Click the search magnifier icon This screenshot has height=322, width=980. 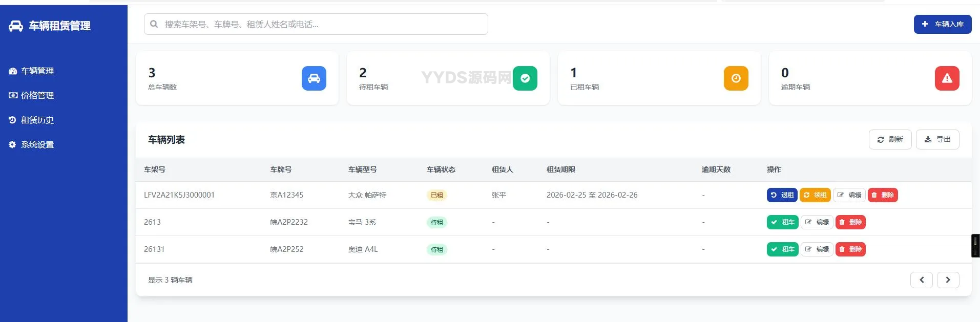pyautogui.click(x=154, y=24)
